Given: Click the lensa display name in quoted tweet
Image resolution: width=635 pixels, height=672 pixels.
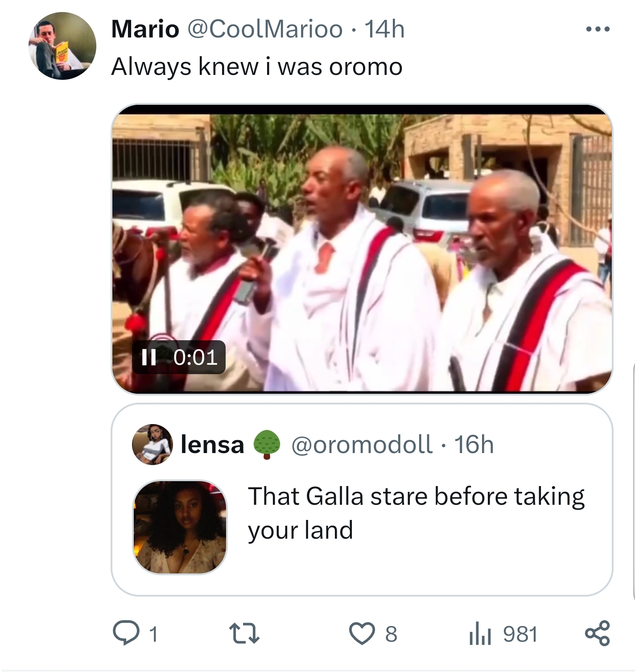Looking at the screenshot, I should 212,445.
